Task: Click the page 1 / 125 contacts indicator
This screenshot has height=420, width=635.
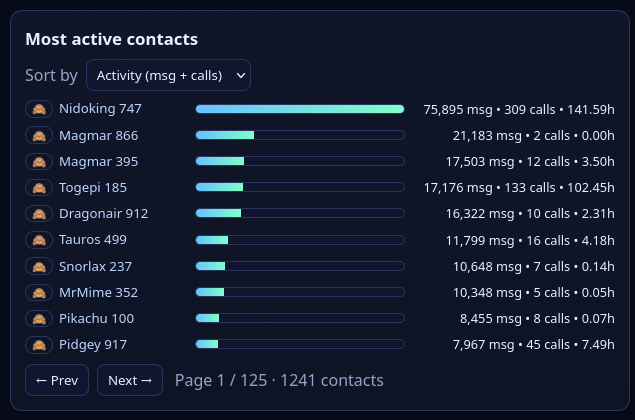Action: 279,380
